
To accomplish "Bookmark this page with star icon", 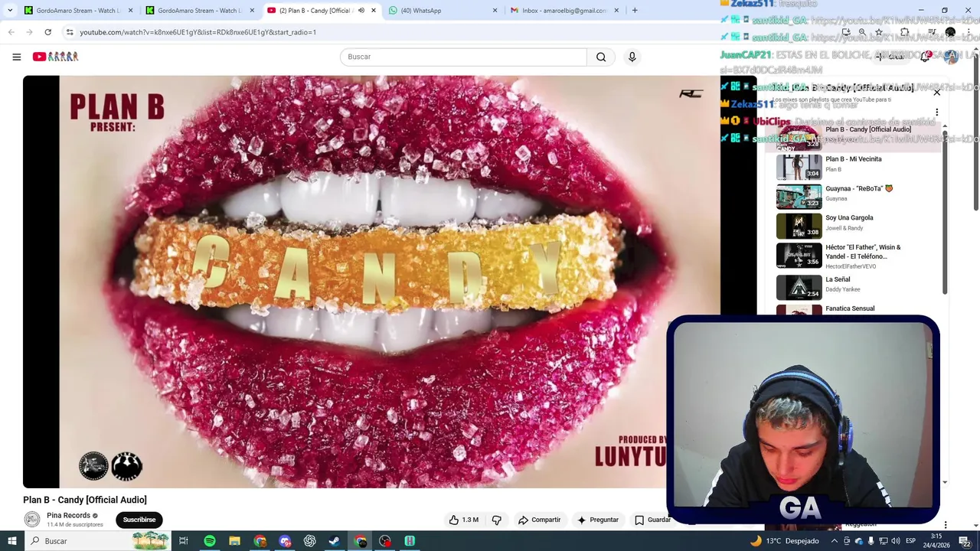I will [x=879, y=32].
